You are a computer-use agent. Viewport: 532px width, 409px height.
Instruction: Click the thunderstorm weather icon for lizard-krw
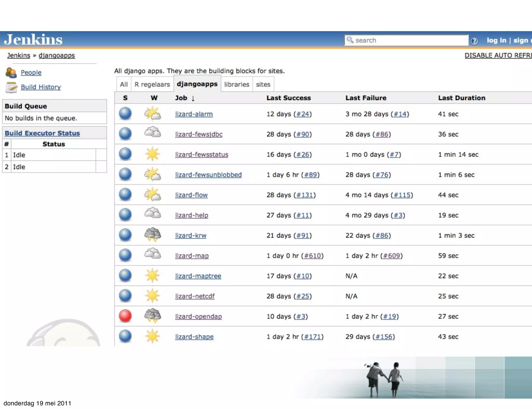tap(152, 235)
